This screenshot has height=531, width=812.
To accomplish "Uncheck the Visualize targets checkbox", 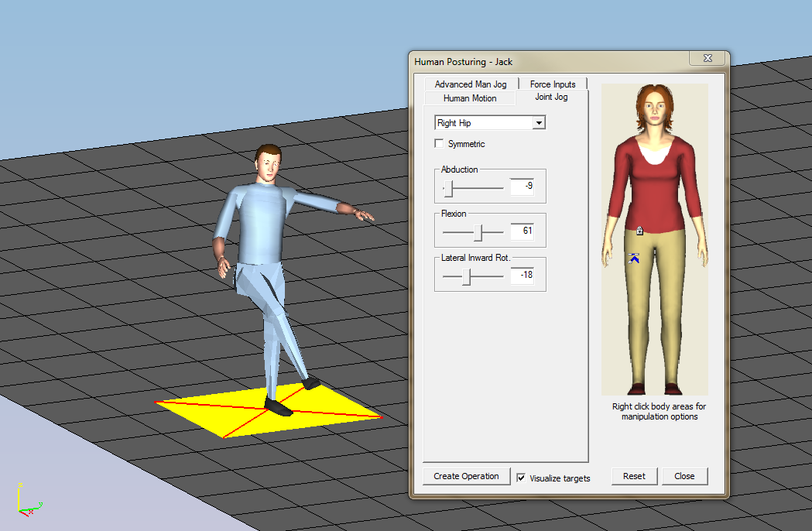I will [521, 478].
